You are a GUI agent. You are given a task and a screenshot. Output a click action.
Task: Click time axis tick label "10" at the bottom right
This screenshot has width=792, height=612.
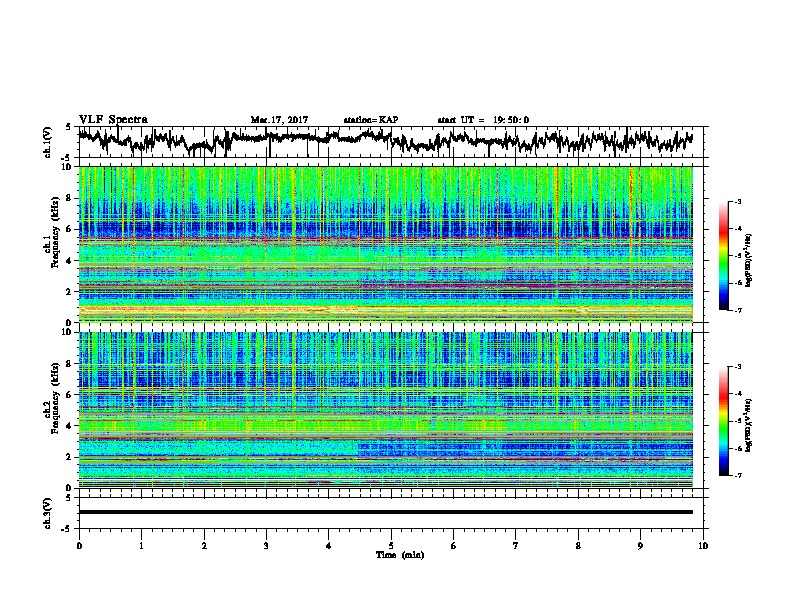click(703, 546)
